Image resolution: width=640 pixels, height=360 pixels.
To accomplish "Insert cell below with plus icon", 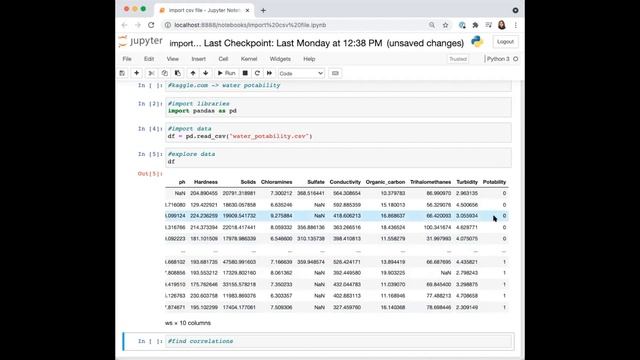I will 137,73.
